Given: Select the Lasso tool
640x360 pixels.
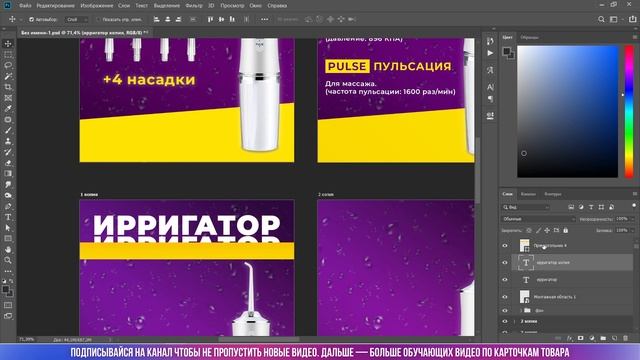Looking at the screenshot, I should [8, 65].
